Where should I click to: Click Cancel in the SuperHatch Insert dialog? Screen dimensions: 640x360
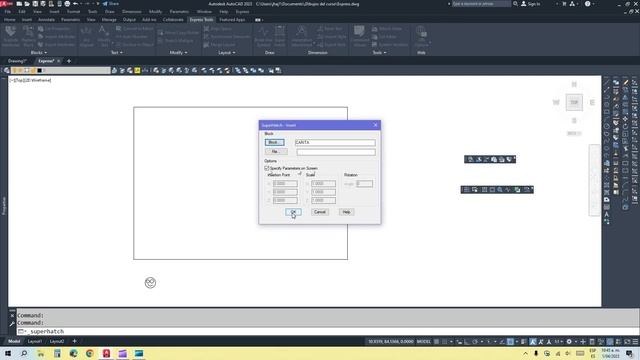(320, 212)
